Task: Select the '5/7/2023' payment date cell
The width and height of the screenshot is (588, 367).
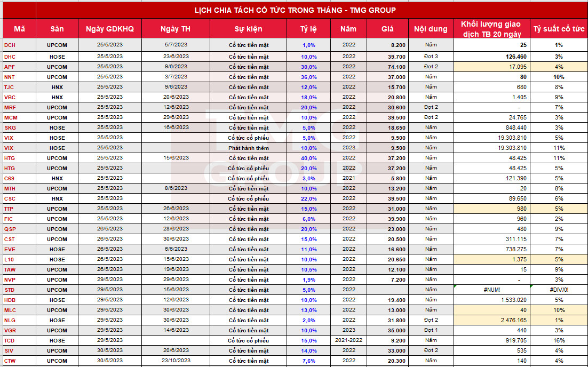Action: point(176,45)
